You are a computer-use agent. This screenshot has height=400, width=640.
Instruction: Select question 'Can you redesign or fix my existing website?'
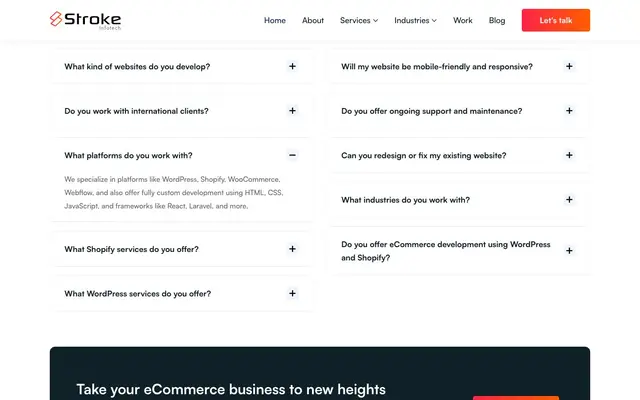[x=424, y=156]
